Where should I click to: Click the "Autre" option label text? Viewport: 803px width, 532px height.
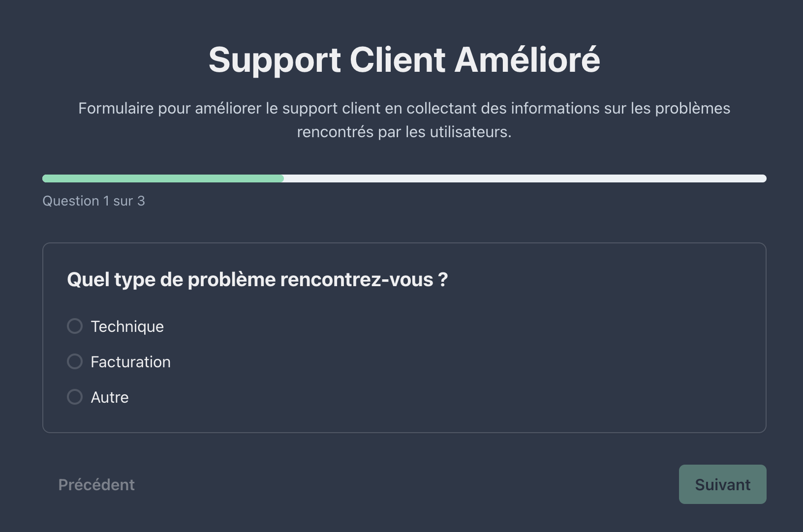click(x=110, y=397)
